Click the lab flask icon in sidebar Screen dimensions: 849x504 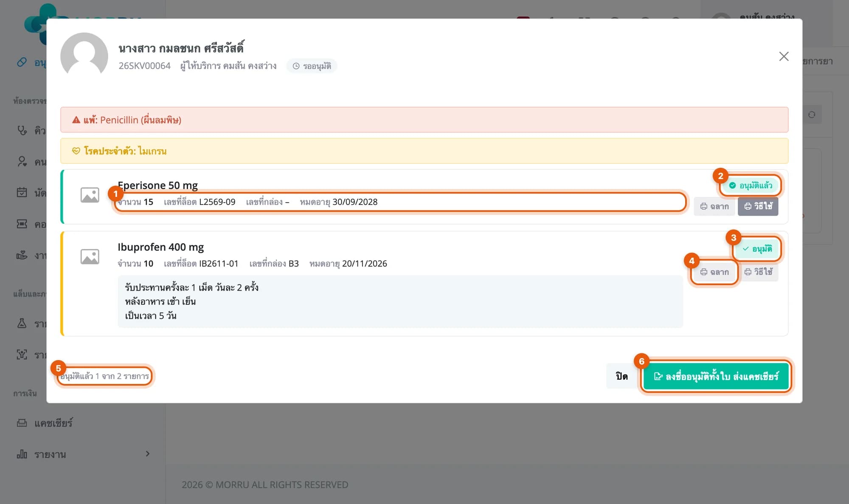(x=22, y=323)
